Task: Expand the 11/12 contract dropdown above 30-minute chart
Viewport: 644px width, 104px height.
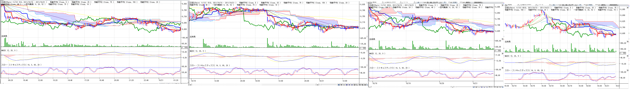Action: [415, 2]
